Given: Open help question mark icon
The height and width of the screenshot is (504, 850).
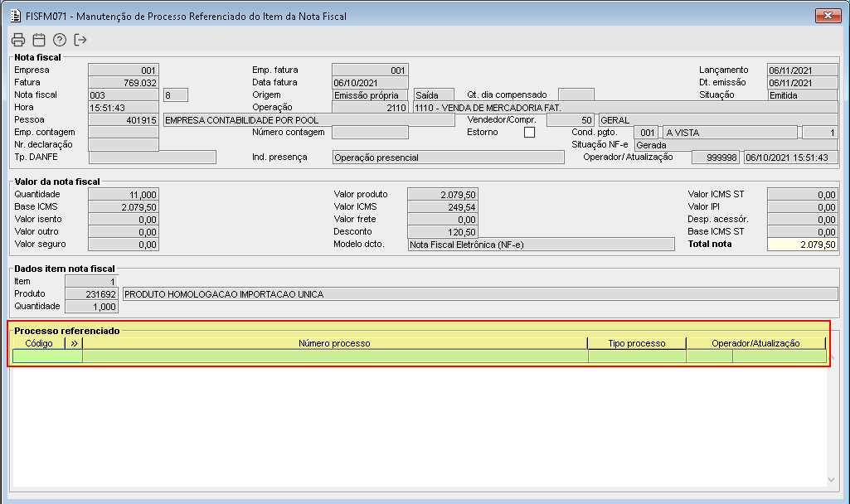Looking at the screenshot, I should [60, 40].
